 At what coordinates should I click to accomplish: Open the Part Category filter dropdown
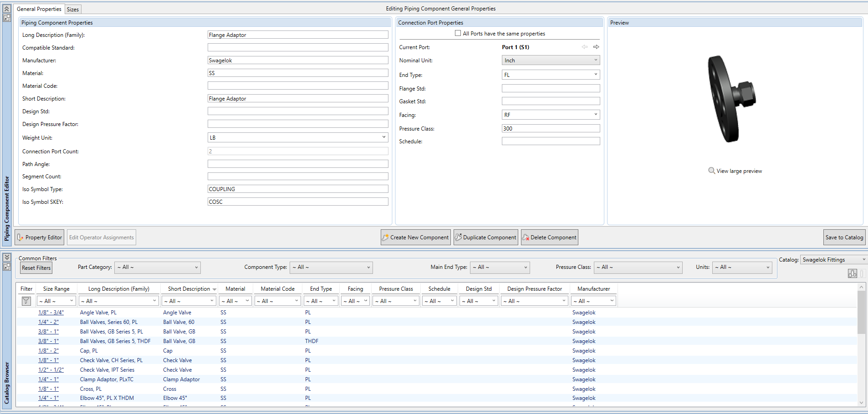tap(157, 268)
